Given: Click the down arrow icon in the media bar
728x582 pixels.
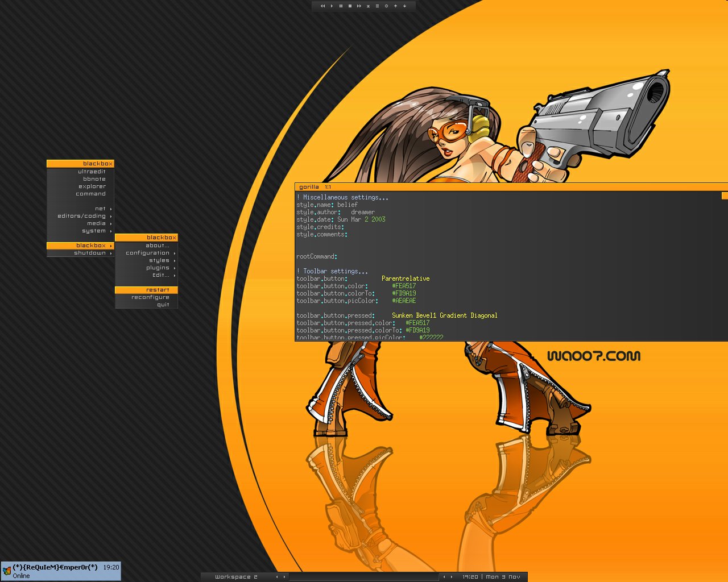Looking at the screenshot, I should [404, 6].
